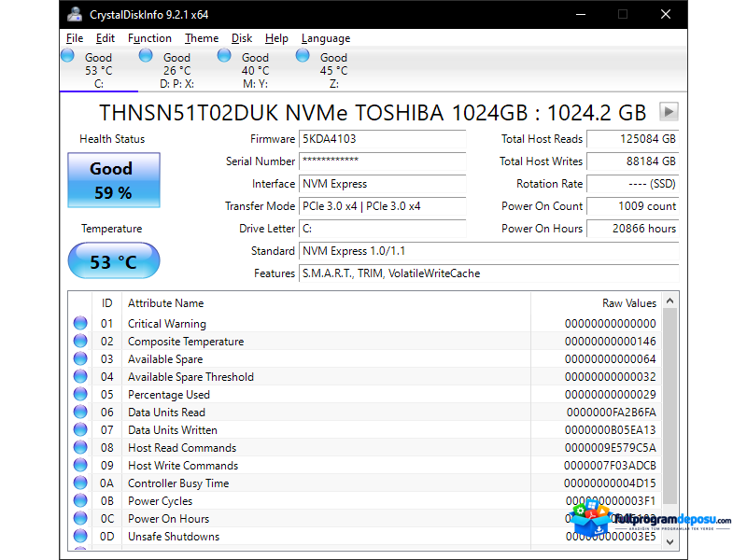This screenshot has width=747, height=560.
Task: Click the Total Host Reads value
Action: click(x=633, y=139)
